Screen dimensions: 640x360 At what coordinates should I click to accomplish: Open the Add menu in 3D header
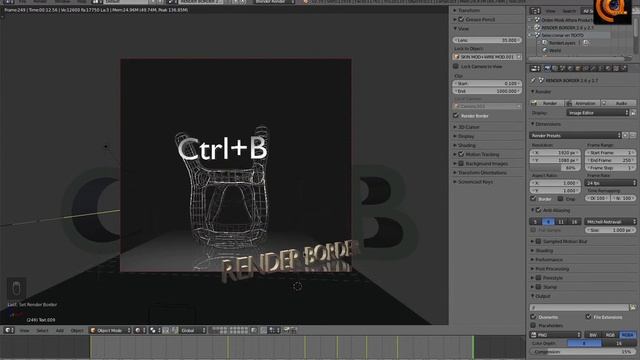(x=60, y=330)
